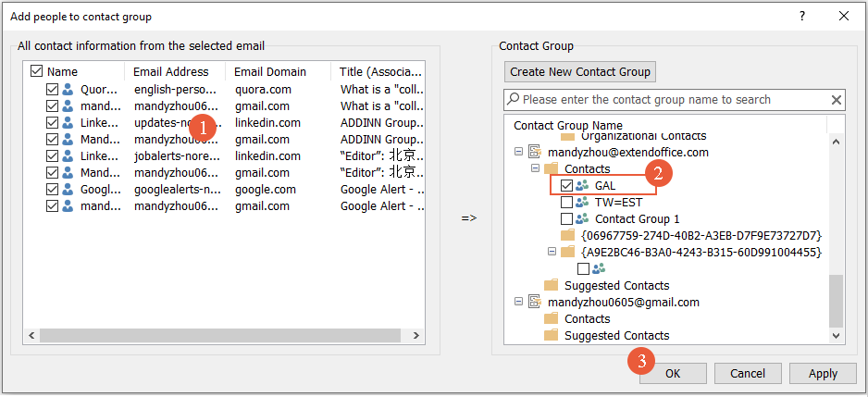Click the search magnifier icon
868x397 pixels.
pyautogui.click(x=513, y=99)
